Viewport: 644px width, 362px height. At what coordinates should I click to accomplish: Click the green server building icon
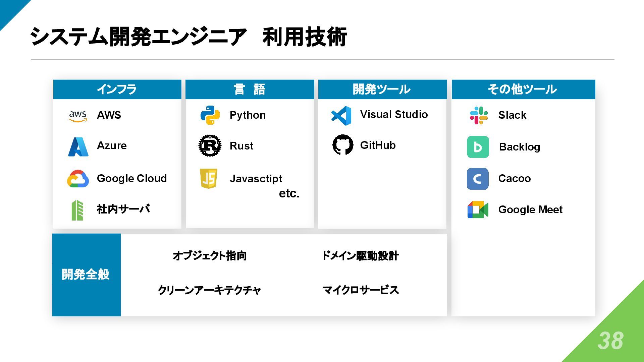click(x=77, y=210)
